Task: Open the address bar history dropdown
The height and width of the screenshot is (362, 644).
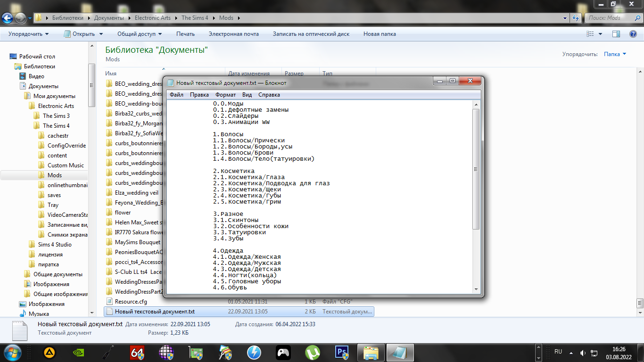Action: pyautogui.click(x=565, y=18)
